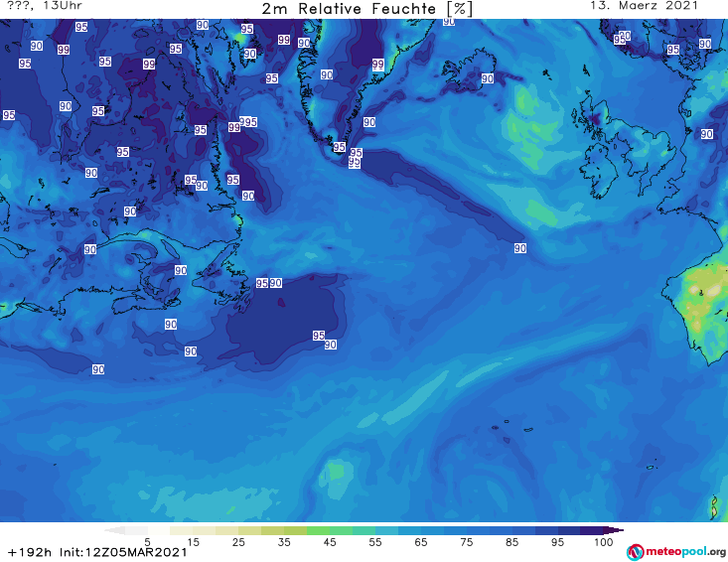Viewport: 728px width, 562px height.
Task: Click the date "13. Maerz 2021"
Action: pos(644,6)
